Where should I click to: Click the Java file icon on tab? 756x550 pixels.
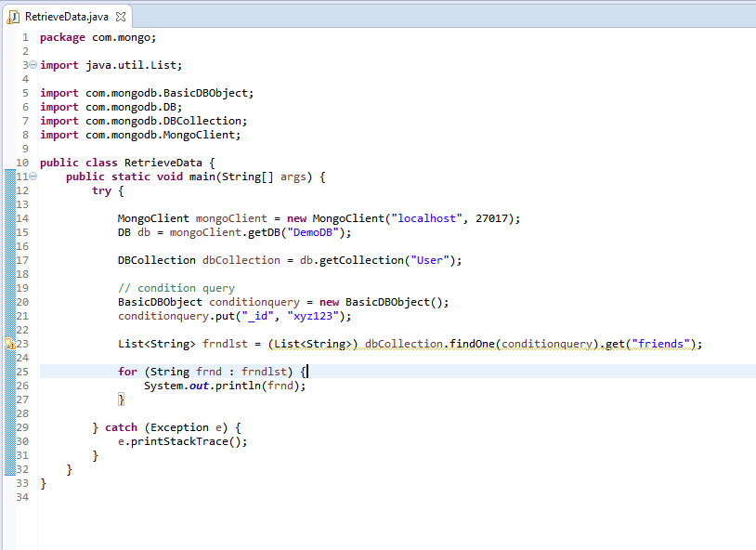click(13, 18)
